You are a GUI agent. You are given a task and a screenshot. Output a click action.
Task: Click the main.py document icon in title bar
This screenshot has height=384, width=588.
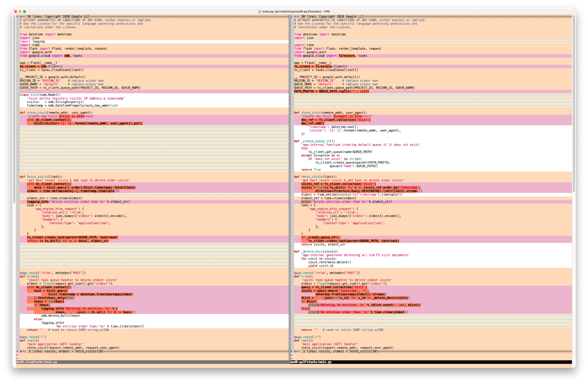[x=259, y=11]
